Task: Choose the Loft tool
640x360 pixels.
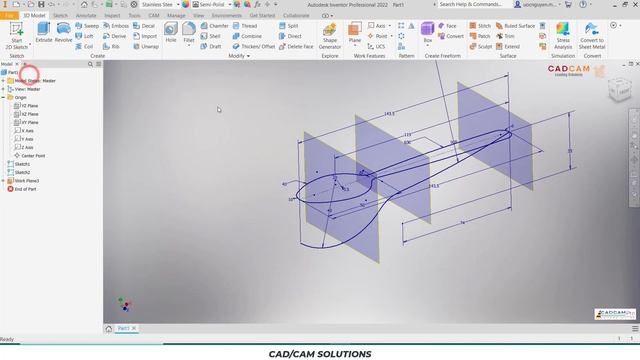Action: click(x=84, y=36)
